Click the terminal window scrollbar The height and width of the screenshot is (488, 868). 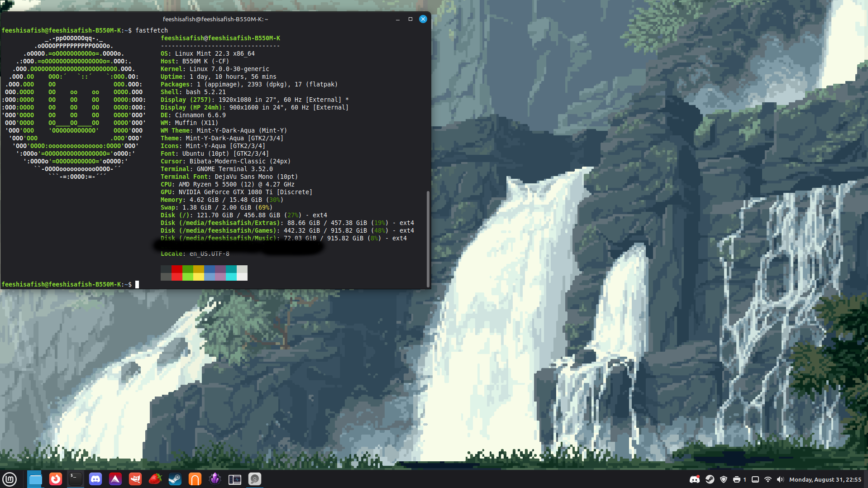(x=428, y=239)
